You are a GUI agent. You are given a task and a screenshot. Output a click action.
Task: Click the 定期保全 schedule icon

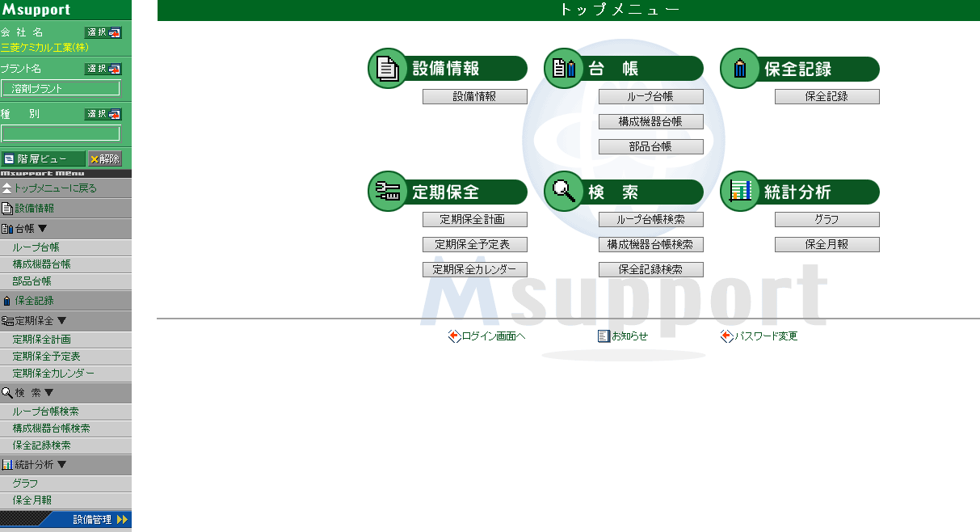click(388, 192)
